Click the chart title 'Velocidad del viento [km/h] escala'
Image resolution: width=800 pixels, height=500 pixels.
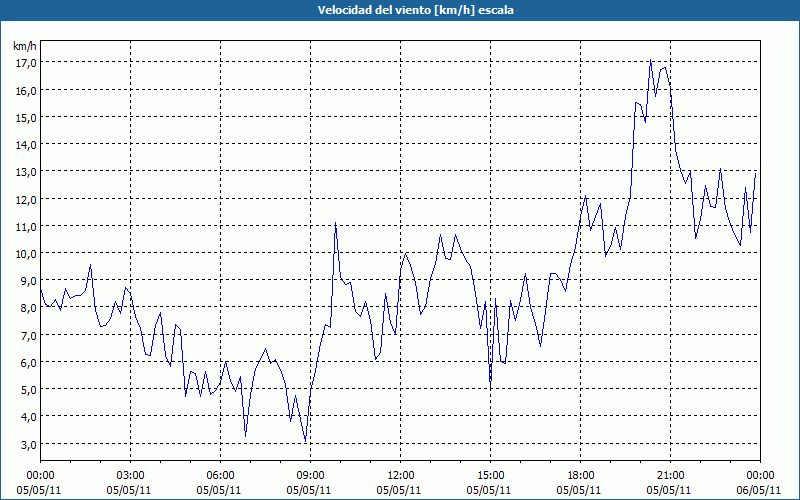(x=415, y=10)
